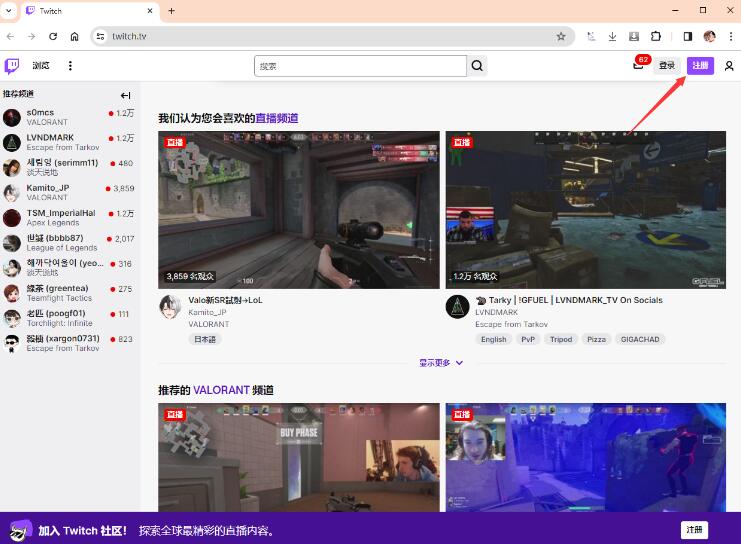The image size is (741, 544).
Task: Select the poogf01 Torchlight: Infinite channel
Action: click(69, 318)
